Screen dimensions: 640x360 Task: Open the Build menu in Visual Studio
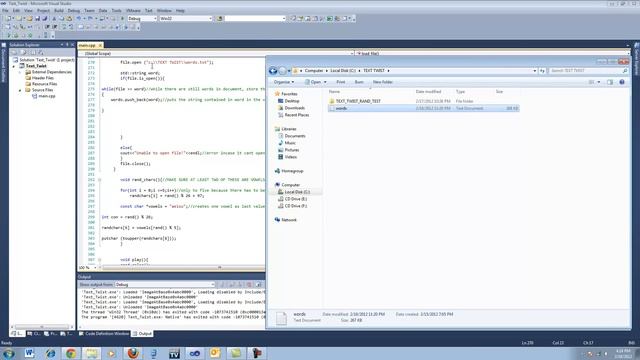(59, 11)
